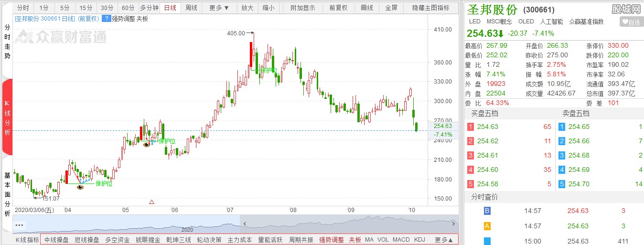Image resolution: width=644 pixels, height=245 pixels.
Task: Select the 1分 minute period
Action: [x=44, y=8]
